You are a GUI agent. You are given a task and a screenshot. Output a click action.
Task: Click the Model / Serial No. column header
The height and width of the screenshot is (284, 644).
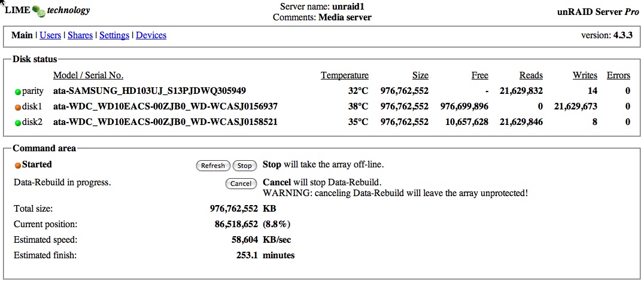pyautogui.click(x=89, y=75)
